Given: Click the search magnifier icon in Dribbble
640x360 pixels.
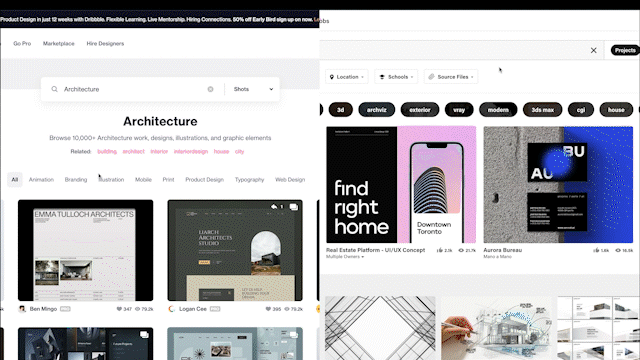Looking at the screenshot, I should [x=54, y=89].
